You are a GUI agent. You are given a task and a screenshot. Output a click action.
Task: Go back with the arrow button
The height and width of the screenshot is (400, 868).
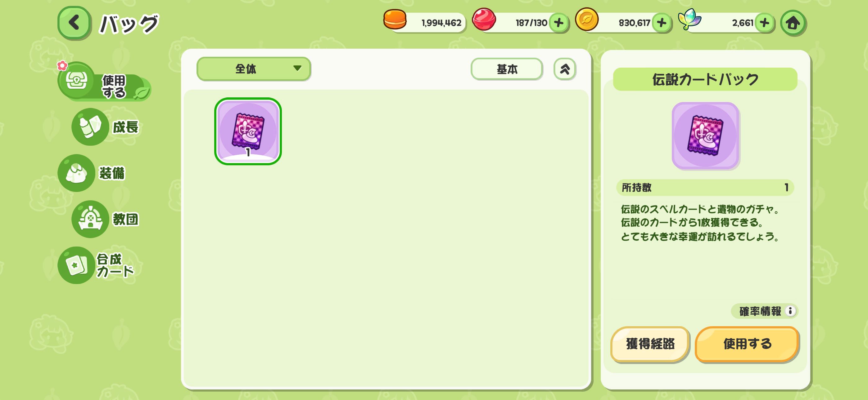tap(74, 23)
